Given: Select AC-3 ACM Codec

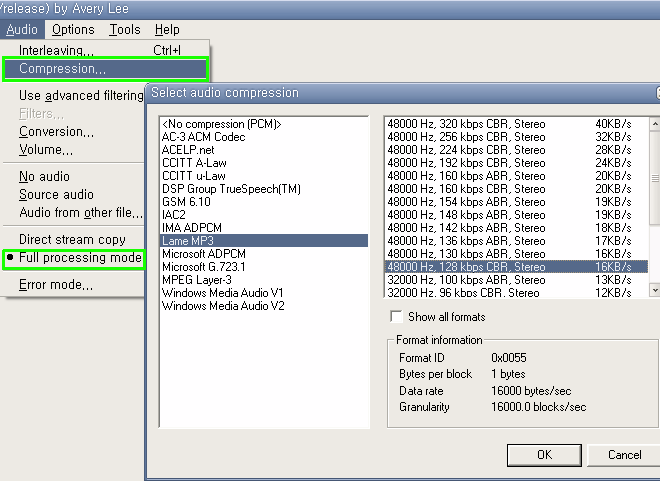Looking at the screenshot, I should [264, 137].
